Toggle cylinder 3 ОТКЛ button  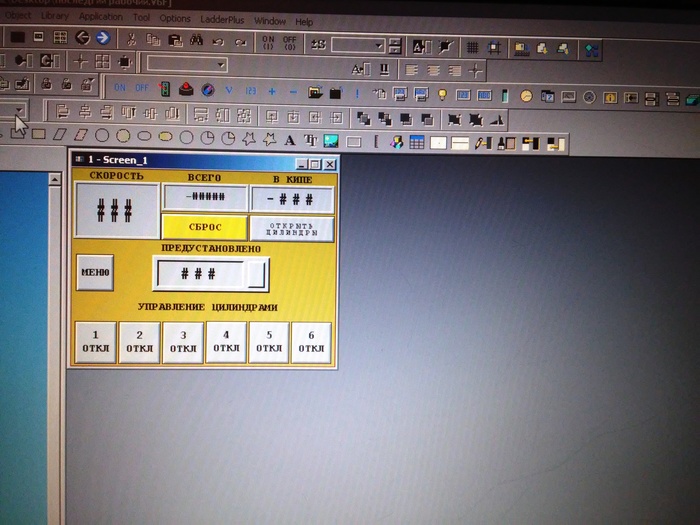(182, 342)
